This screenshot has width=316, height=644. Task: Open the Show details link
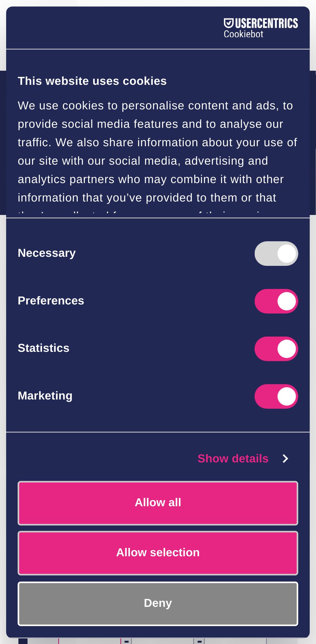[x=233, y=459]
